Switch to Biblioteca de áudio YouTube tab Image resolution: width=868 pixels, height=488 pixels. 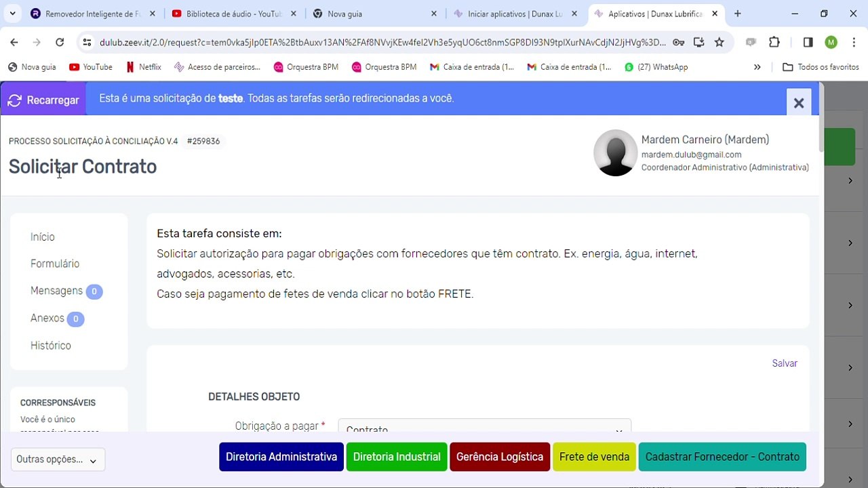233,14
